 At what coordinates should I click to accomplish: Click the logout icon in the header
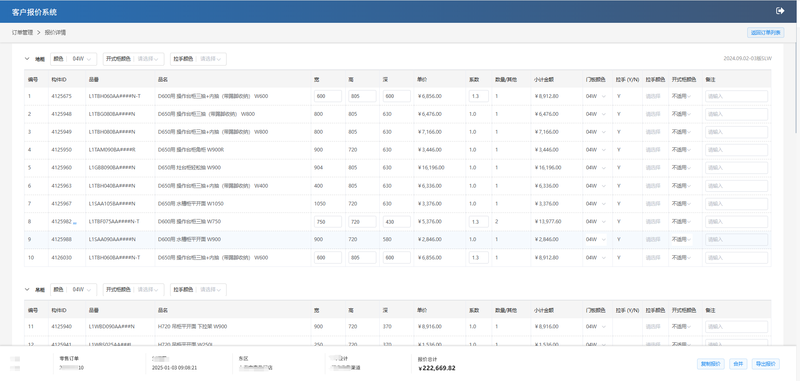780,11
